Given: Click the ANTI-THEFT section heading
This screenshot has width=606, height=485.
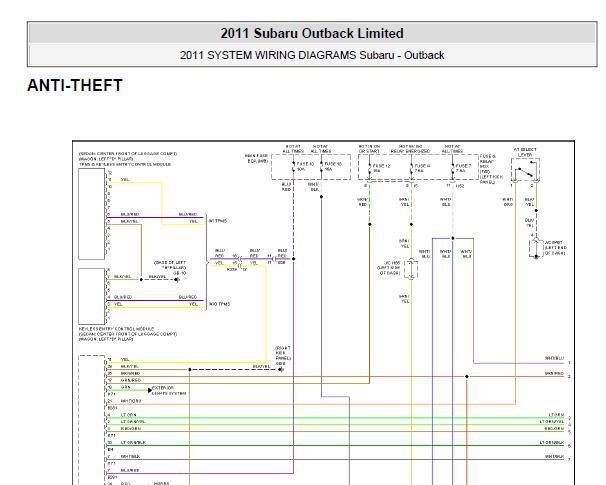Looking at the screenshot, I should point(75,85).
